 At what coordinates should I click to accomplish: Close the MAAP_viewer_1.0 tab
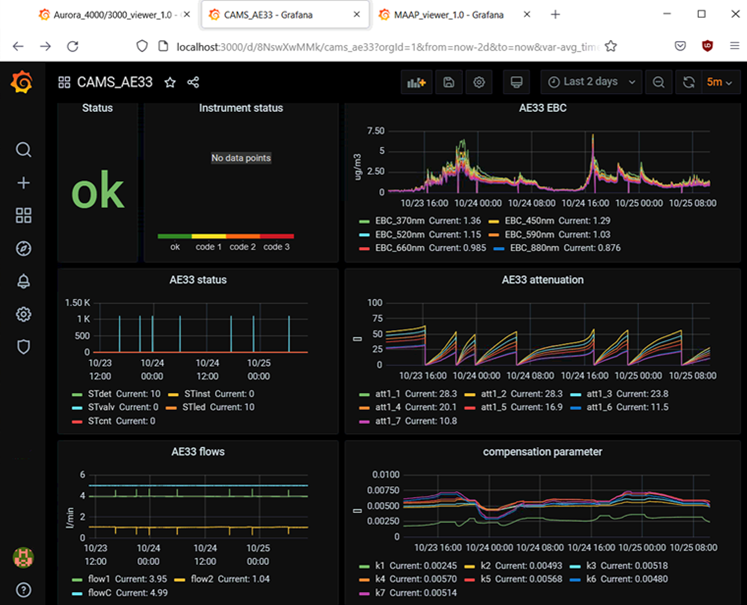527,15
